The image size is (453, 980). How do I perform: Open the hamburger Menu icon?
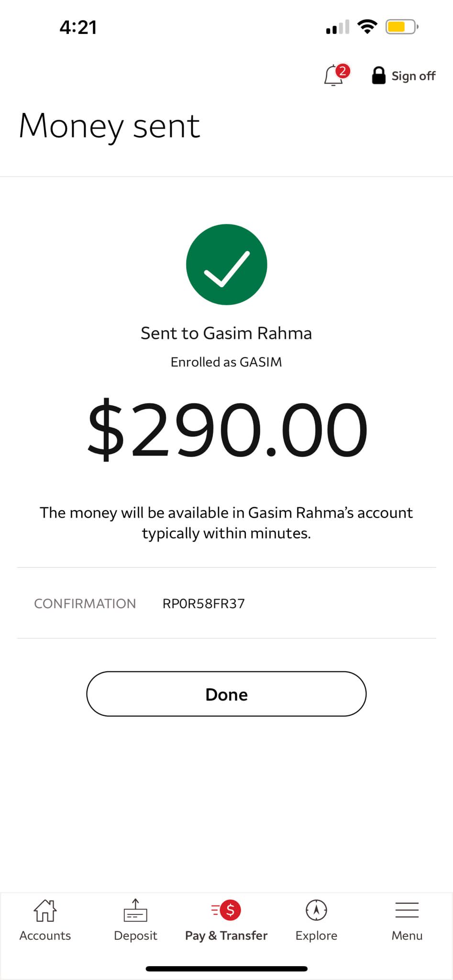(x=407, y=910)
